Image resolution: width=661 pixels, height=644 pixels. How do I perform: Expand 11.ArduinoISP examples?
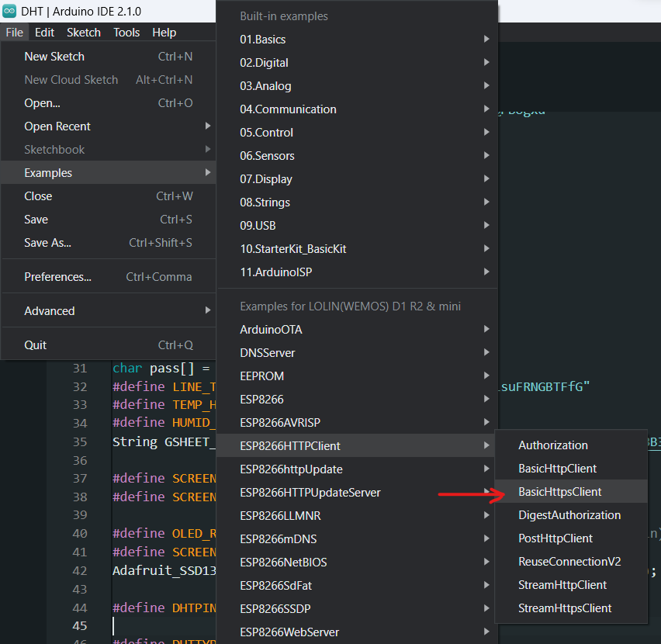(357, 272)
